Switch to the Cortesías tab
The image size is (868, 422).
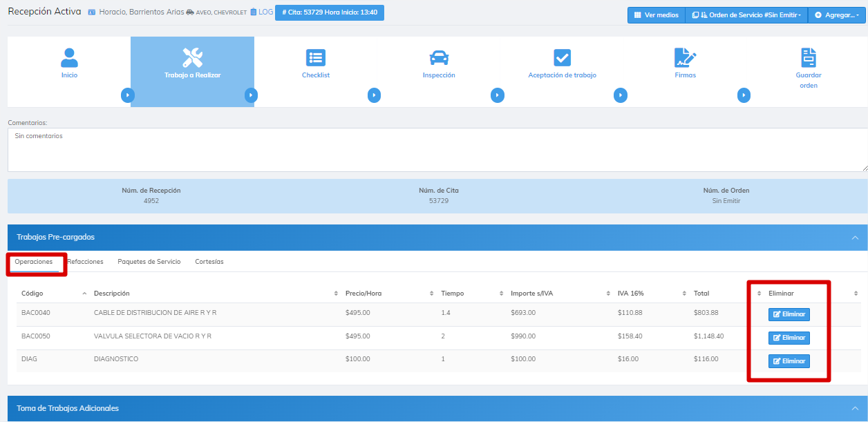209,262
